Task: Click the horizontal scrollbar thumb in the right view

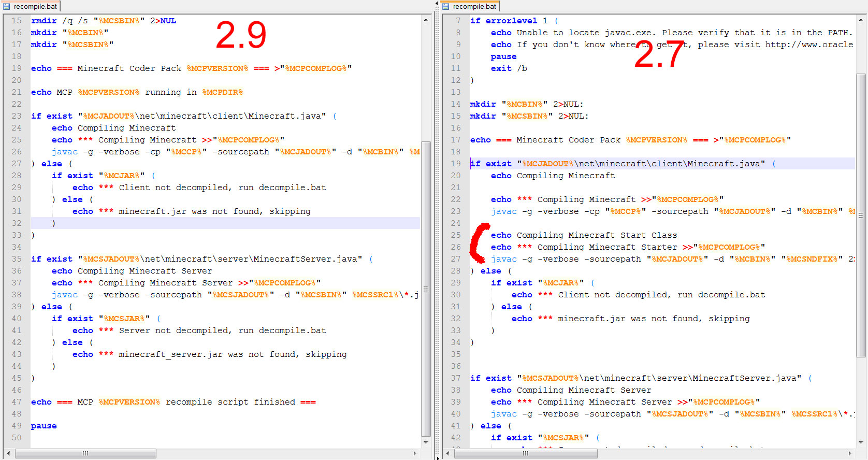Action: click(x=526, y=453)
